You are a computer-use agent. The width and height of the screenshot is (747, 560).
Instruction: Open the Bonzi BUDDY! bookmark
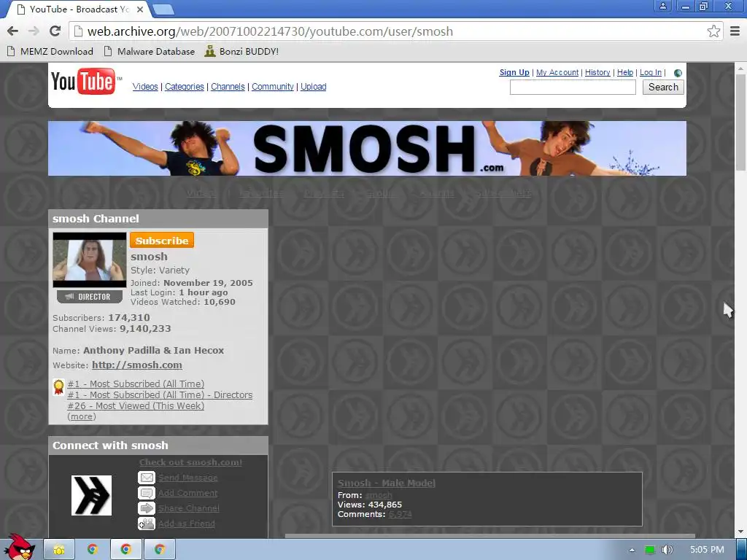[x=241, y=52]
